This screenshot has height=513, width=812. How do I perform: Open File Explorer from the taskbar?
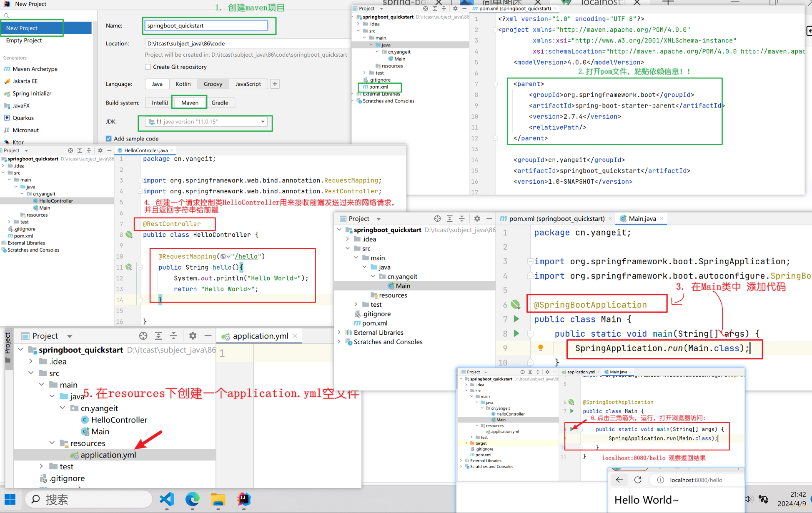click(x=218, y=499)
